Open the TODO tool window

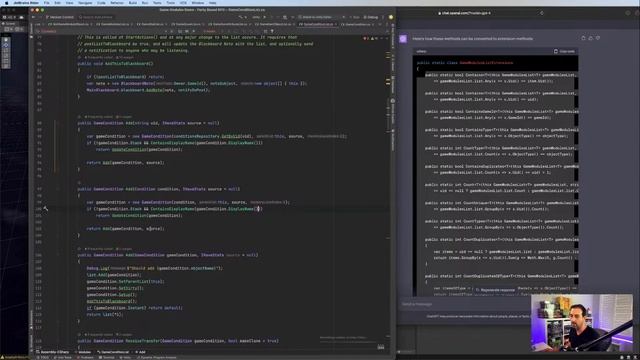pyautogui.click(x=44, y=358)
